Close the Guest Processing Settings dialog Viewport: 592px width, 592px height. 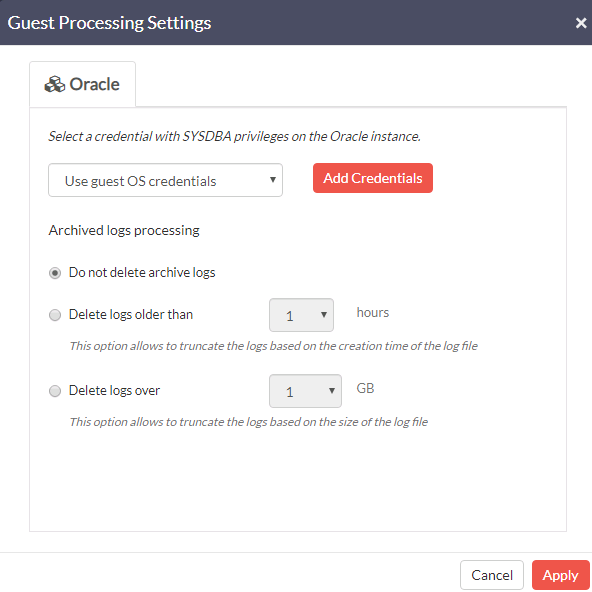(x=581, y=23)
